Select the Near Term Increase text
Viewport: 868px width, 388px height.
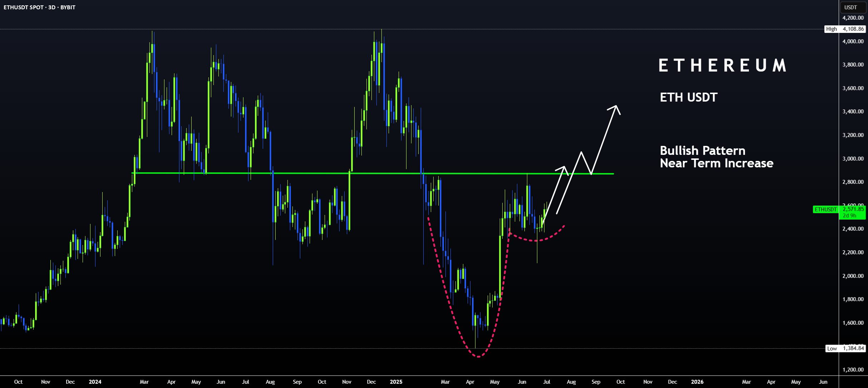(716, 163)
